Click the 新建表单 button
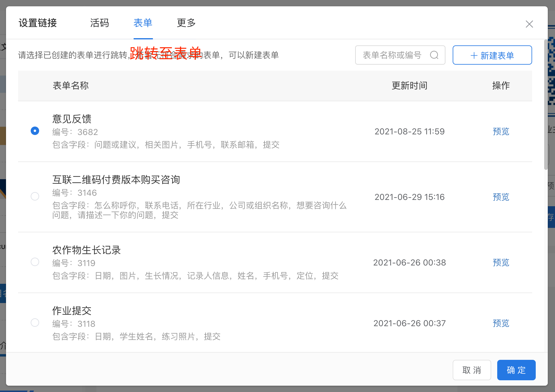Screen dimensions: 555x392 coord(492,55)
